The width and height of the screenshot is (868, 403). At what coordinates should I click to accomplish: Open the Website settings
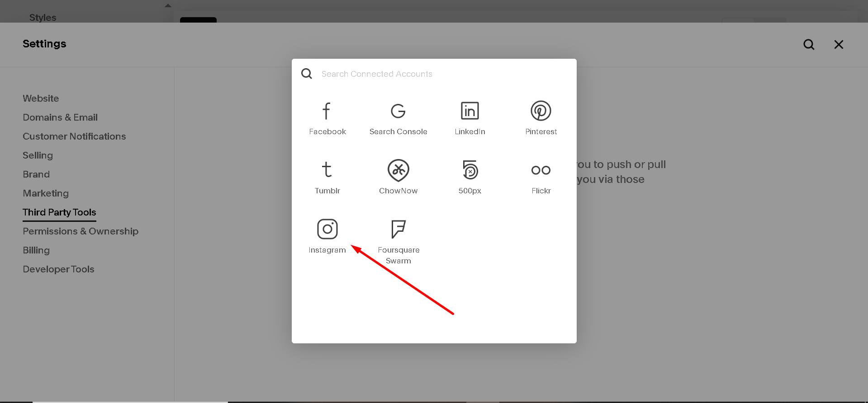click(41, 98)
